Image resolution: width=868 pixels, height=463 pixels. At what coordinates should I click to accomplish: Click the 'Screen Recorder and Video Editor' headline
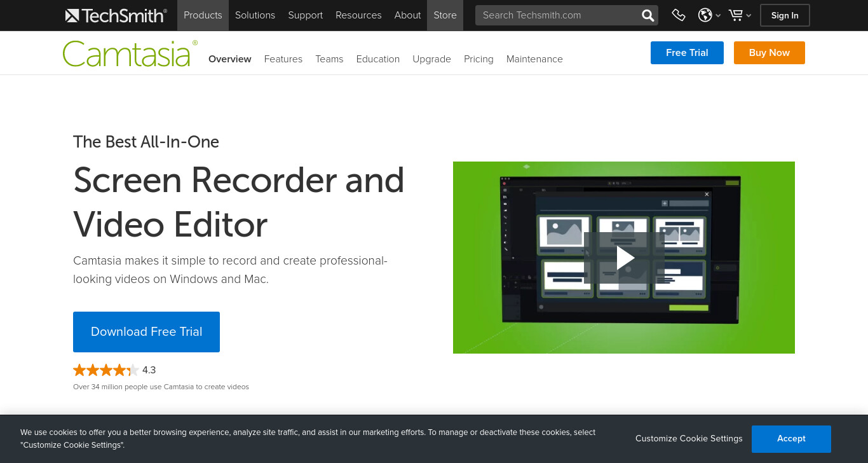(x=239, y=202)
